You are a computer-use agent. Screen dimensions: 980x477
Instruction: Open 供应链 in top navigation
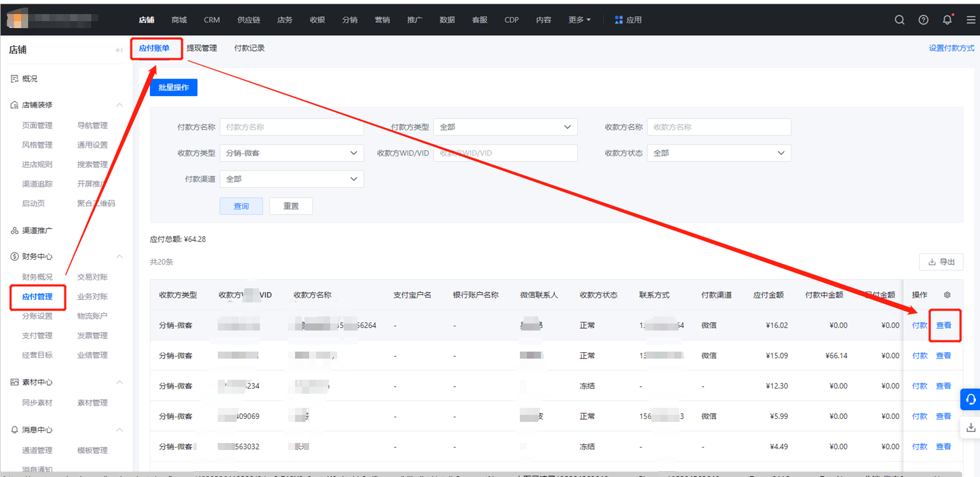click(249, 20)
